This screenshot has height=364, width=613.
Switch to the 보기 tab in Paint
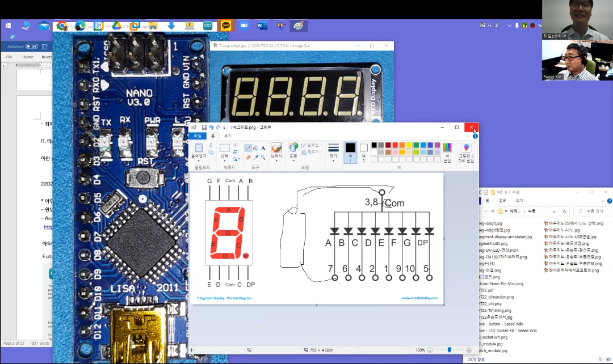228,136
